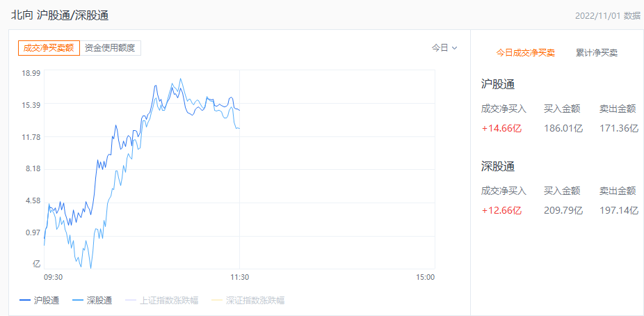Click the 深股通 light blue legend line icon
This screenshot has width=644, height=316.
click(x=77, y=301)
